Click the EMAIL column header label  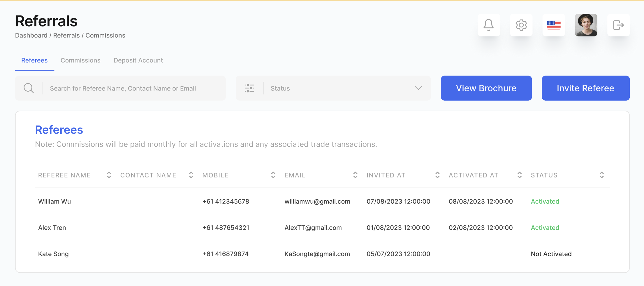tap(295, 175)
